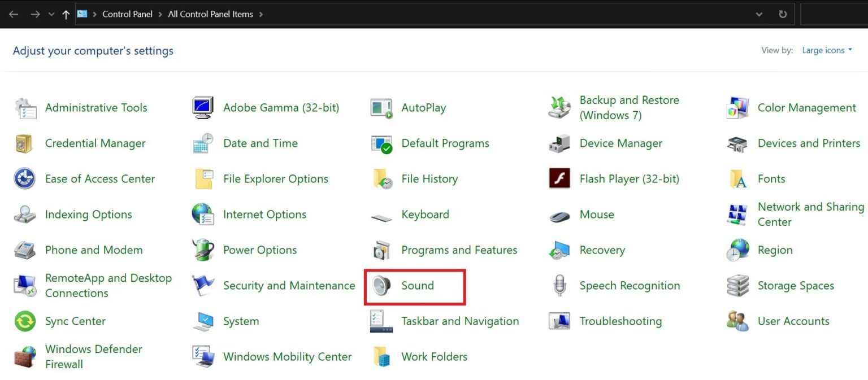Image resolution: width=868 pixels, height=380 pixels.
Task: Open Device Manager
Action: (620, 143)
